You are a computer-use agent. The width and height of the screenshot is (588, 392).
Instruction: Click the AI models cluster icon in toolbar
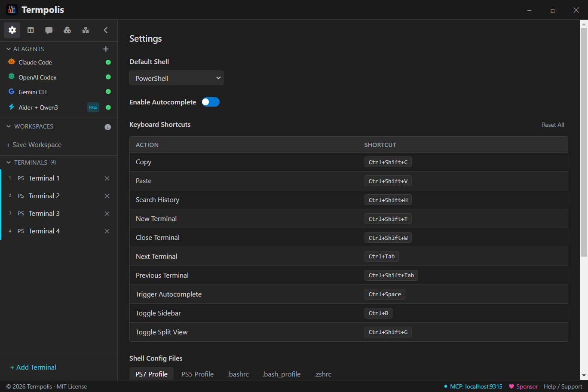[67, 30]
